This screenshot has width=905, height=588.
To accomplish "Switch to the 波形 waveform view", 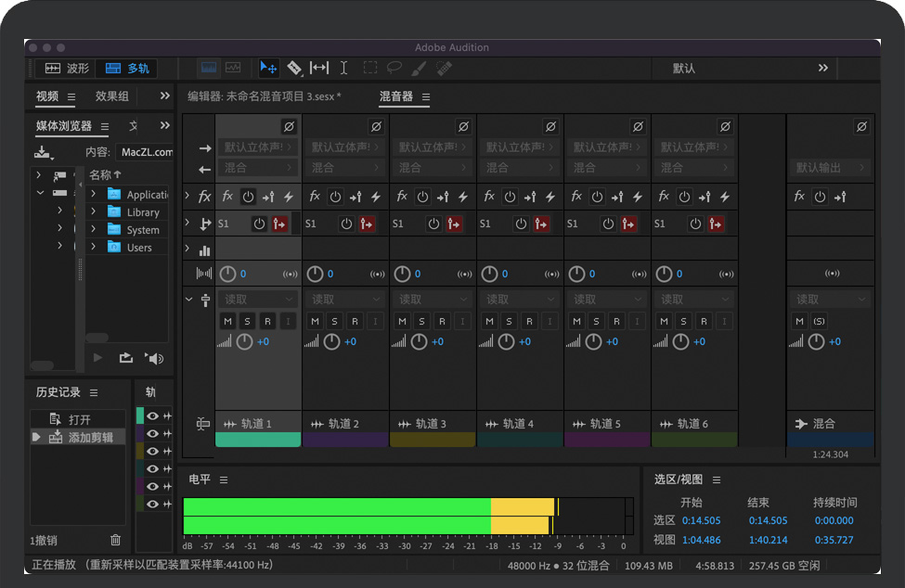I will pyautogui.click(x=67, y=69).
